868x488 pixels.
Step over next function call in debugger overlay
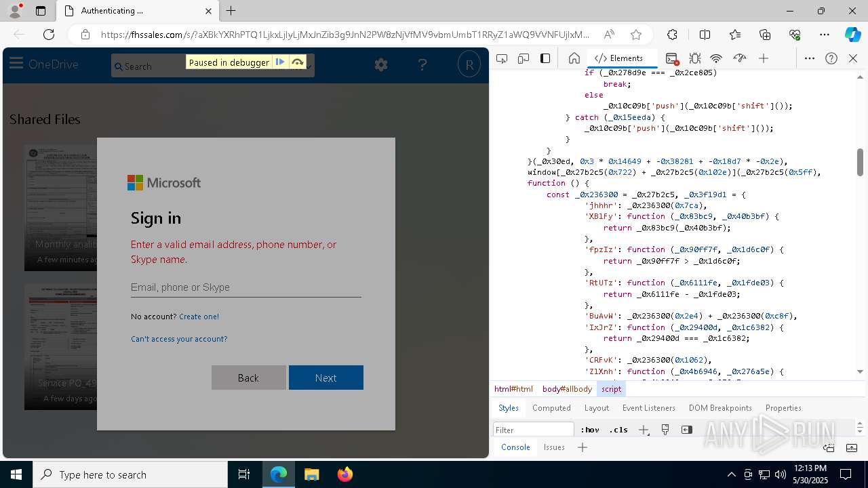coord(297,62)
